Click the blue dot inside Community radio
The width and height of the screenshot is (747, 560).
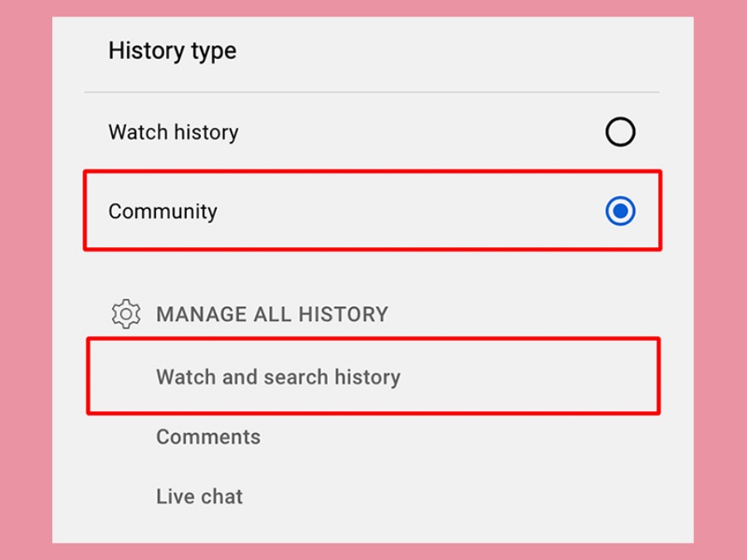coord(620,212)
